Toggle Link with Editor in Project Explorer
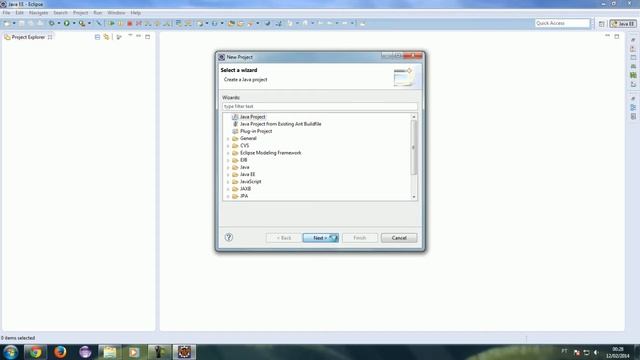Image resolution: width=640 pixels, height=360 pixels. [x=107, y=37]
